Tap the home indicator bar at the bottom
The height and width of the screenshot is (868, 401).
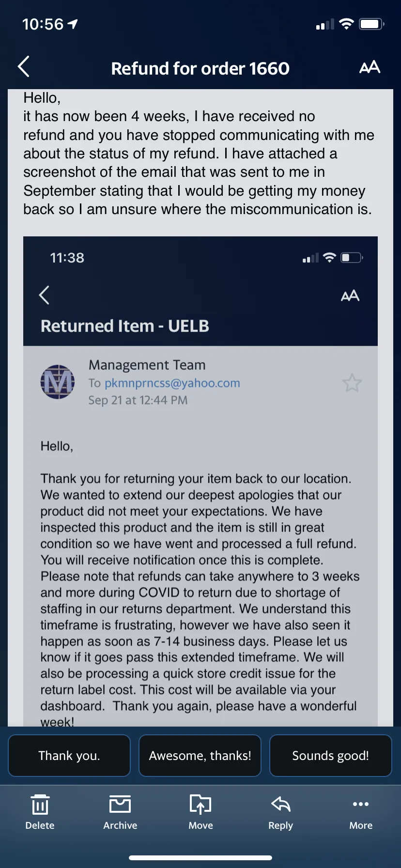[200, 858]
